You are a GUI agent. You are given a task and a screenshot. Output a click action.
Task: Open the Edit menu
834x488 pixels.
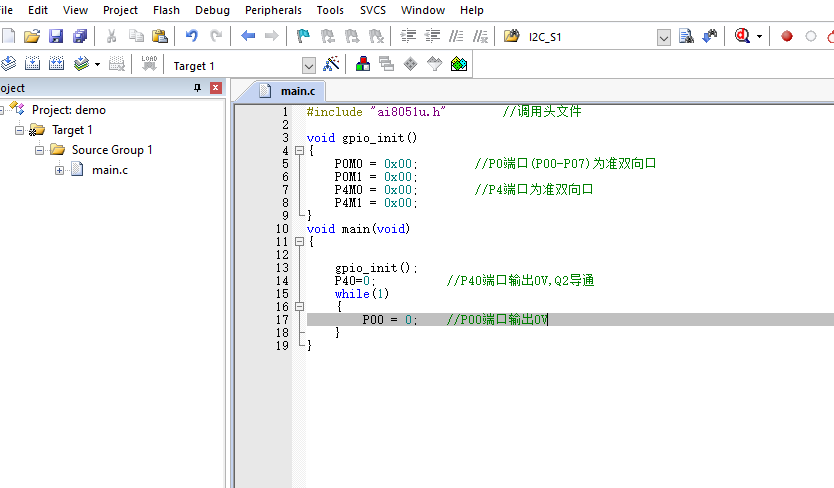point(38,10)
